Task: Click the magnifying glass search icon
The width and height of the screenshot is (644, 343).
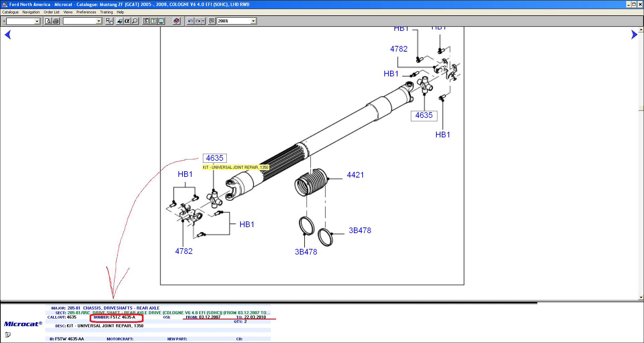Action: click(x=135, y=21)
